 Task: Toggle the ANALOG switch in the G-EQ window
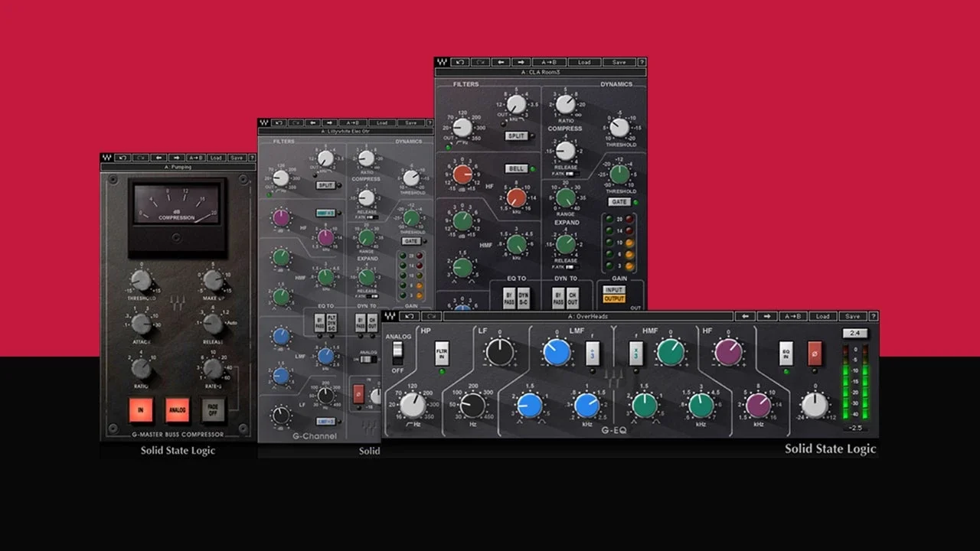[x=397, y=353]
